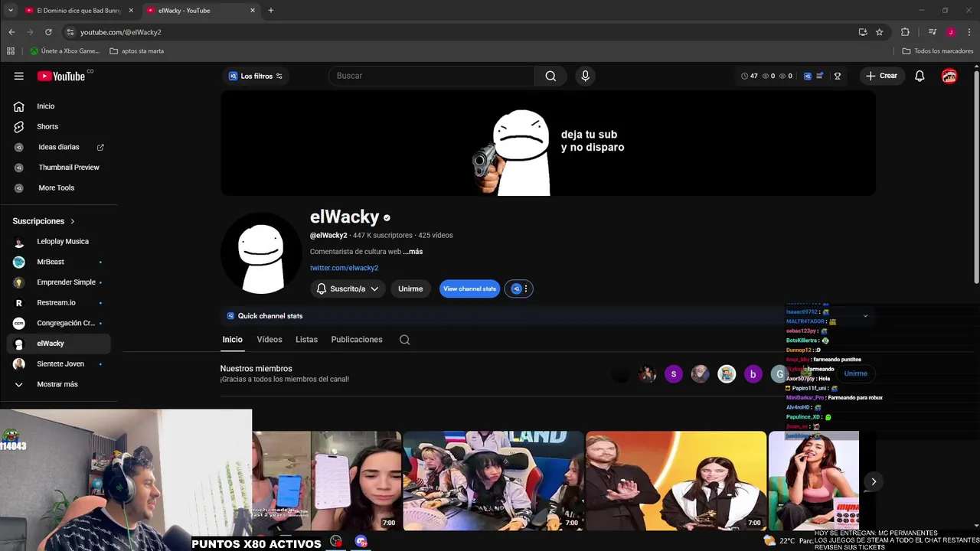Click the purple S member avatar
This screenshot has height=551, width=980.
[674, 374]
